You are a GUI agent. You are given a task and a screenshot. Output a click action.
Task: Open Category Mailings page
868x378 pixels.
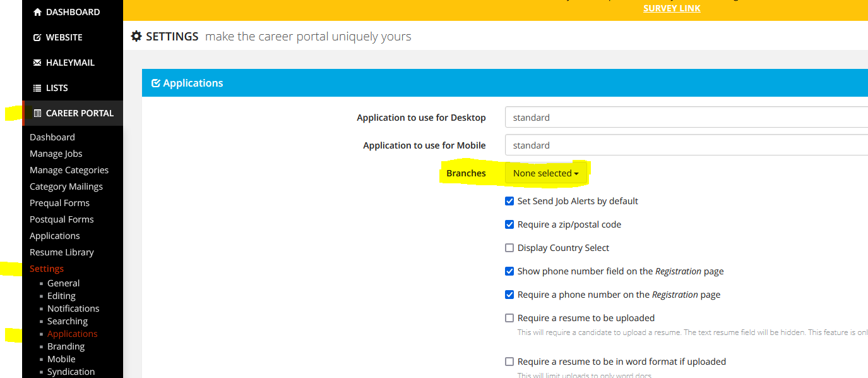pos(66,186)
